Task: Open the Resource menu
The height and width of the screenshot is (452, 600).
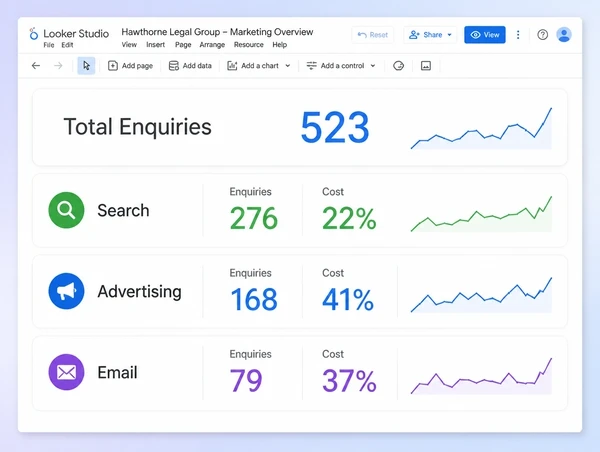Action: pos(249,45)
